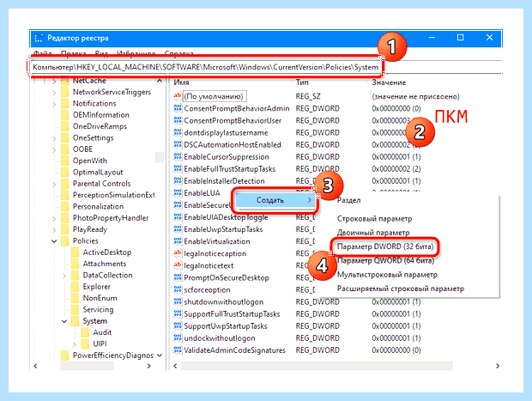This screenshot has height=401, width=532.
Task: Click the Тип column header
Action: [302, 82]
